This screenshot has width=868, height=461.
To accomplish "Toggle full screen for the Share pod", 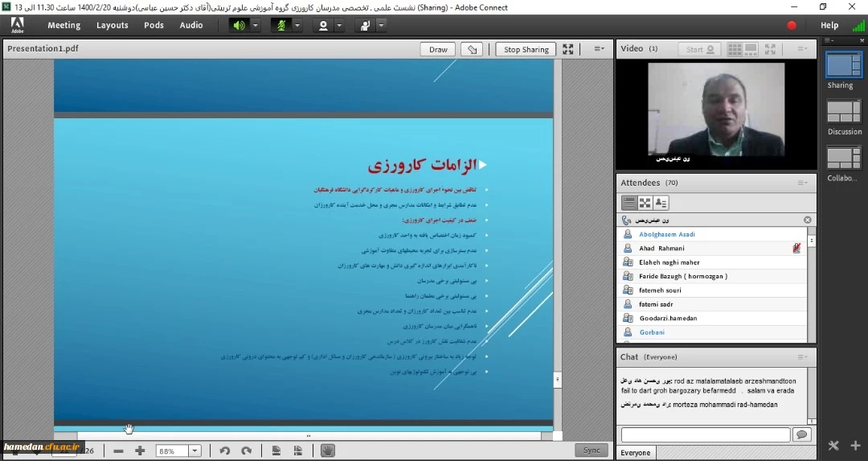I will click(x=568, y=49).
